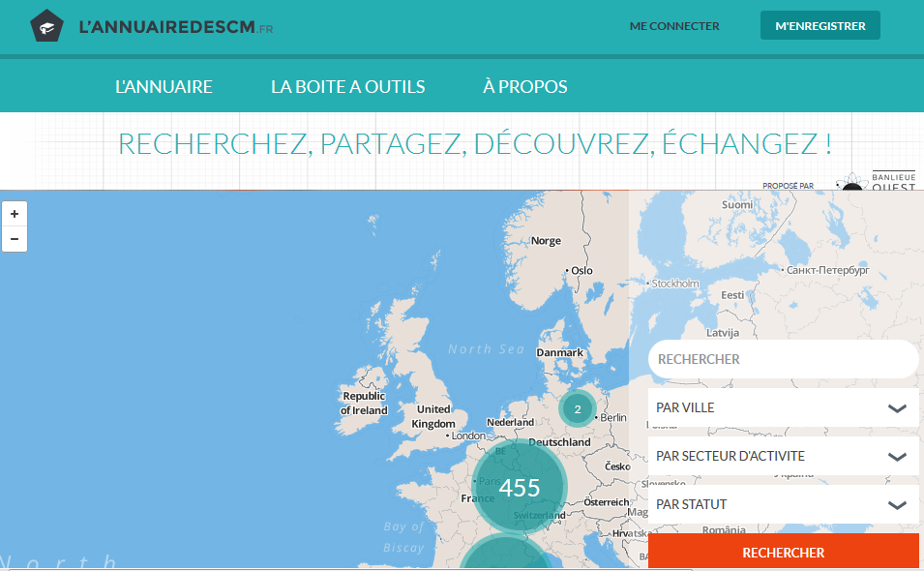The width and height of the screenshot is (924, 571).
Task: Click the Eesti map label
Action: point(732,294)
